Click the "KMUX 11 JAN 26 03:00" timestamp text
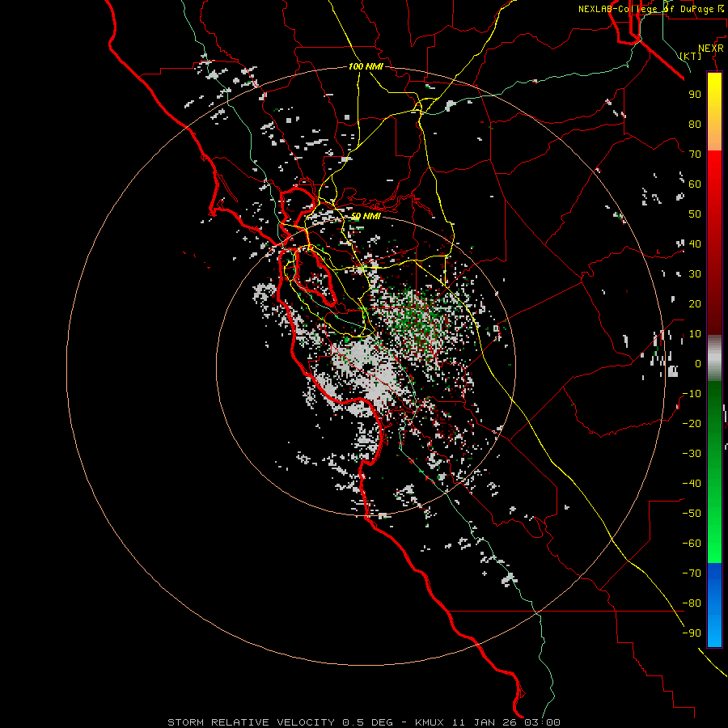This screenshot has width=728, height=728. [488, 722]
